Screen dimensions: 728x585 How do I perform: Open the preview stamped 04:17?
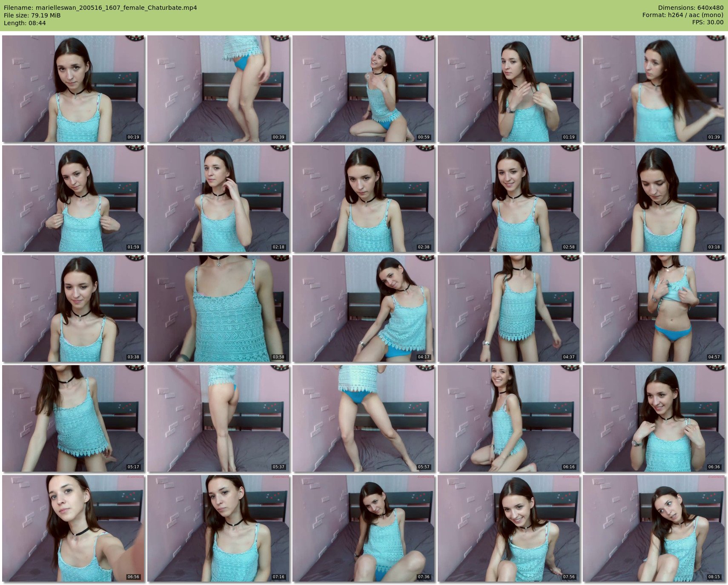click(x=364, y=308)
